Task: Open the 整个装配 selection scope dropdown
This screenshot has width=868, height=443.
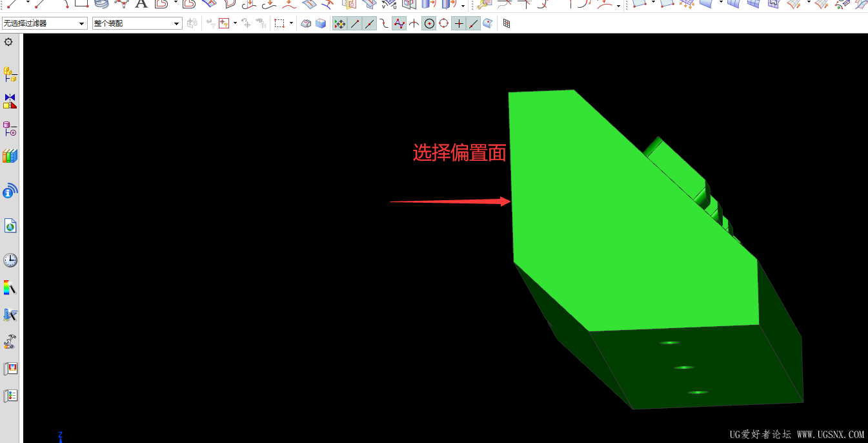Action: coord(137,24)
